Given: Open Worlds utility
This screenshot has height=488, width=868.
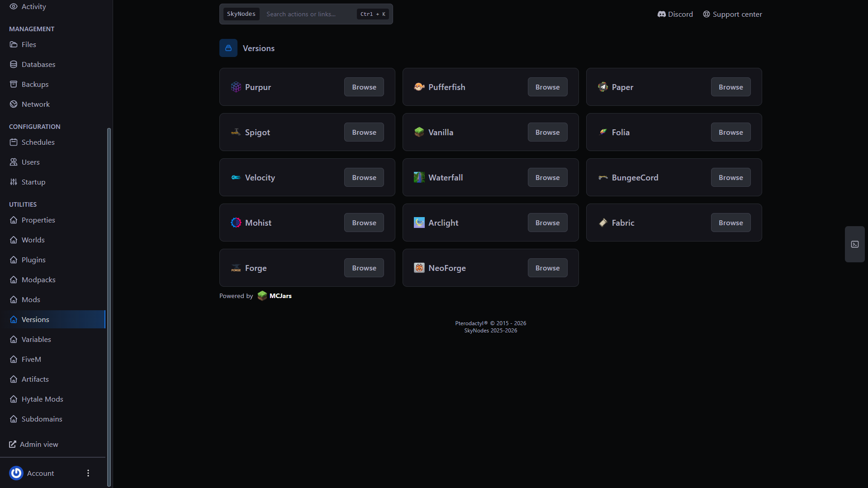Looking at the screenshot, I should coord(52,240).
